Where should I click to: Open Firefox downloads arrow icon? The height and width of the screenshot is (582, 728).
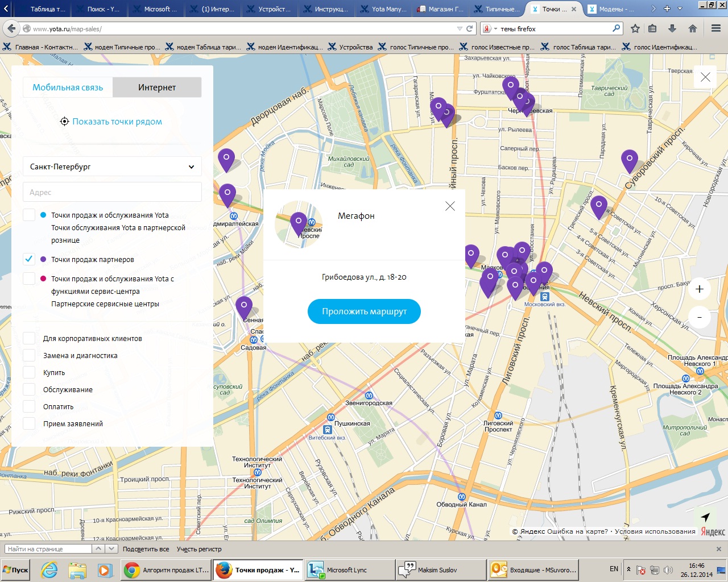[x=672, y=28]
